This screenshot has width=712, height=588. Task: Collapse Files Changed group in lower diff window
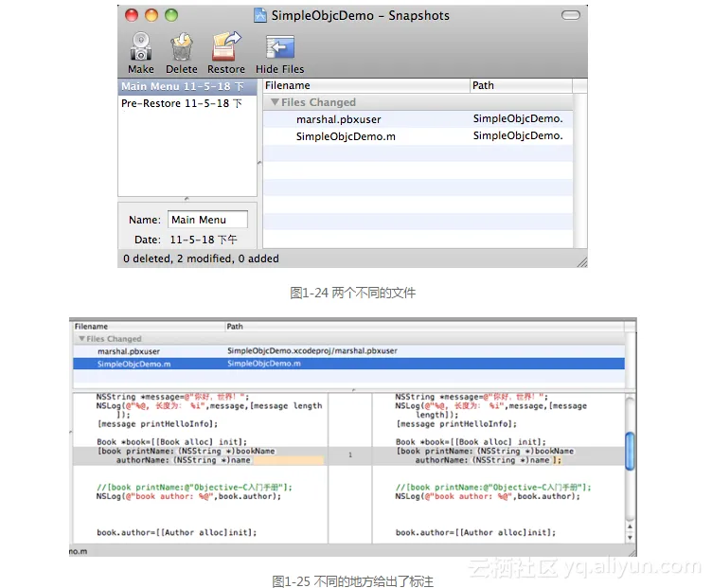pyautogui.click(x=81, y=339)
